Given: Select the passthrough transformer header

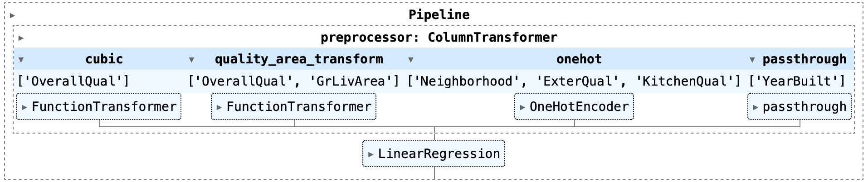Looking at the screenshot, I should 804,59.
